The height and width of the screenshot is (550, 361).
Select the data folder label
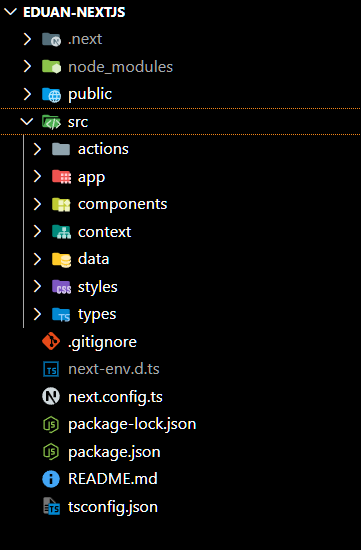(x=93, y=259)
